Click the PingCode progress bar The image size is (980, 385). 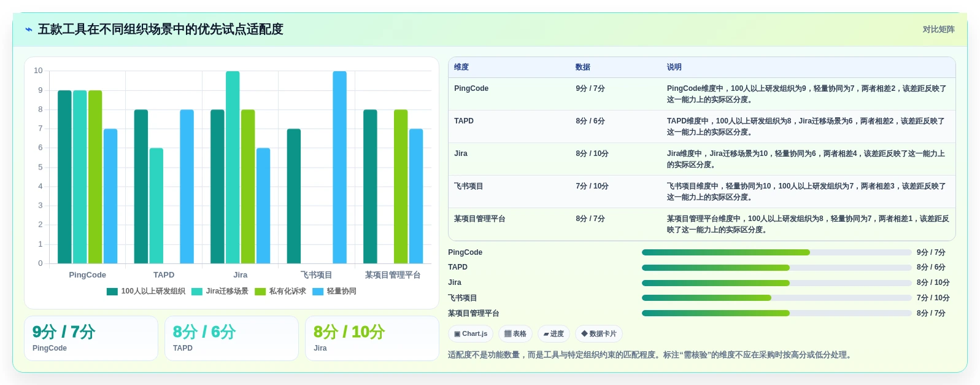776,252
